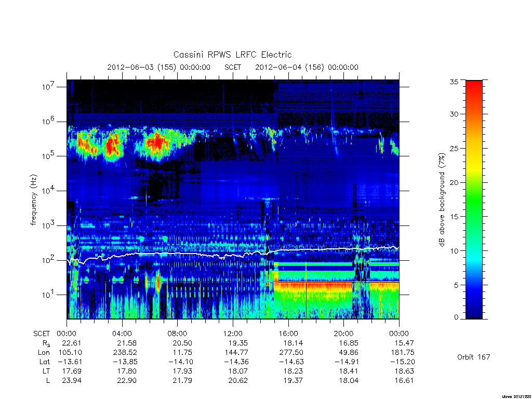532x399 pixels.
Task: Click the time tick '12:00' below plot
Action: point(233,334)
